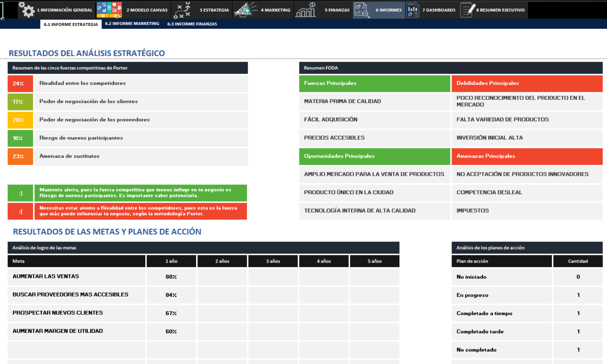The width and height of the screenshot is (607, 364).
Task: Go to the 3 Estrategia section
Action: 214,10
